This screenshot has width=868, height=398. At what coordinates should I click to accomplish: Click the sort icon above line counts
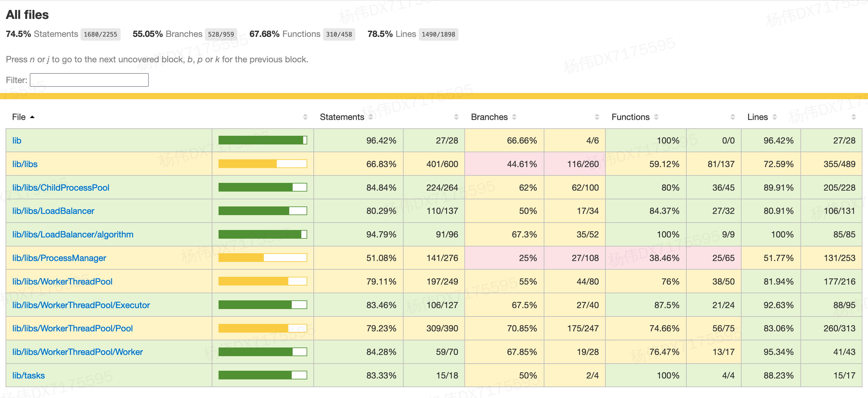point(853,117)
